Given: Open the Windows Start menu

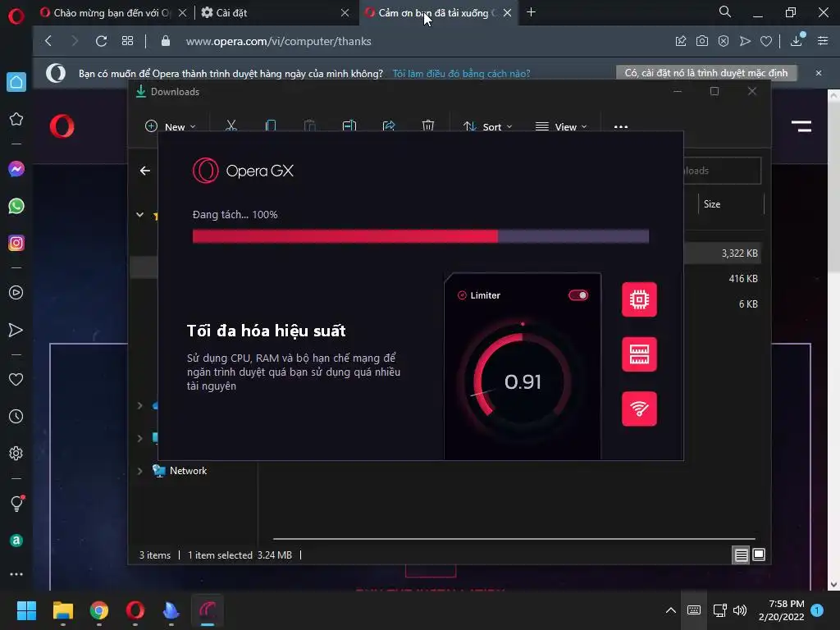Looking at the screenshot, I should 26,610.
